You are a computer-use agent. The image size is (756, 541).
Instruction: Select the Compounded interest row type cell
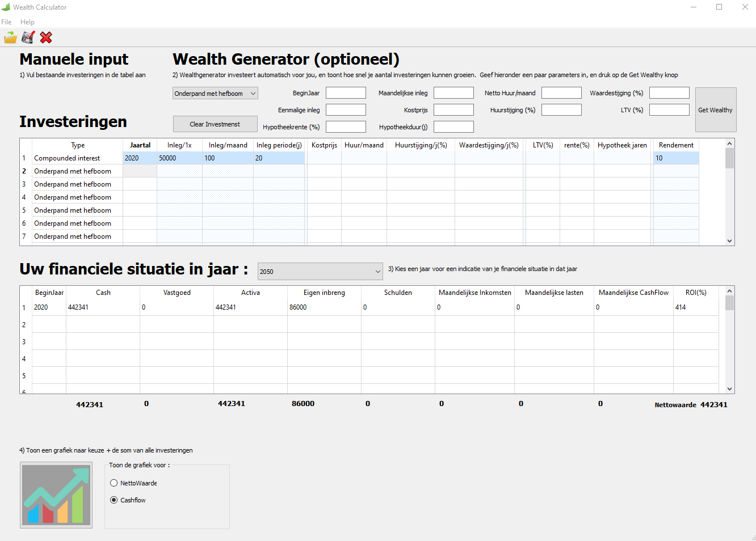[x=77, y=158]
